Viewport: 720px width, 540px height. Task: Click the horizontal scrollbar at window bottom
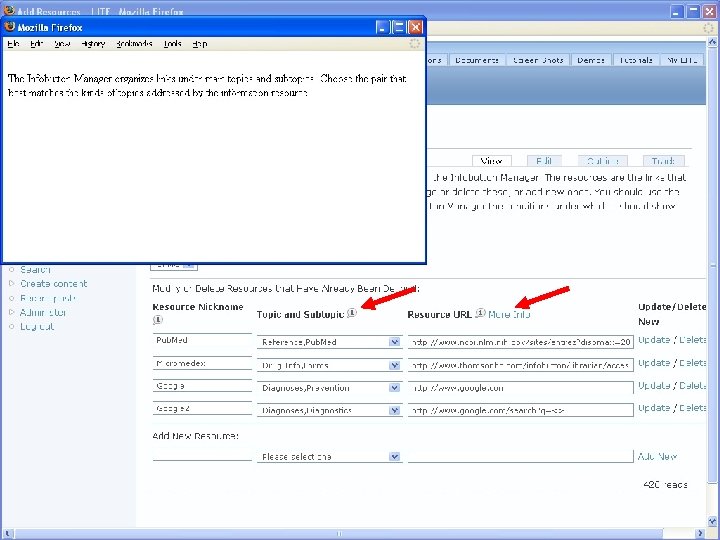pyautogui.click(x=353, y=533)
